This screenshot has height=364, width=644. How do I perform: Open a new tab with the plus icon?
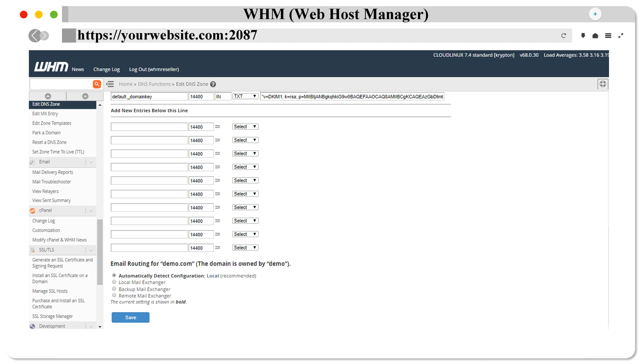tap(595, 14)
